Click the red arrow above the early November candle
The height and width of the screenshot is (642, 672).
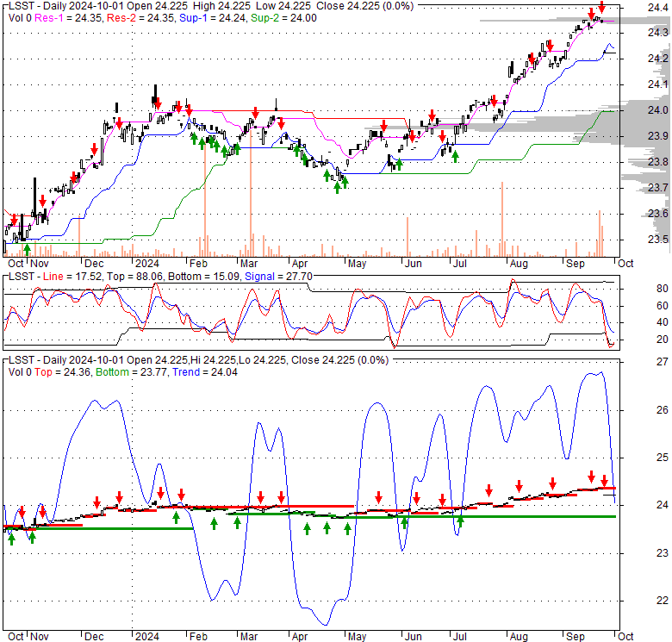pyautogui.click(x=42, y=201)
